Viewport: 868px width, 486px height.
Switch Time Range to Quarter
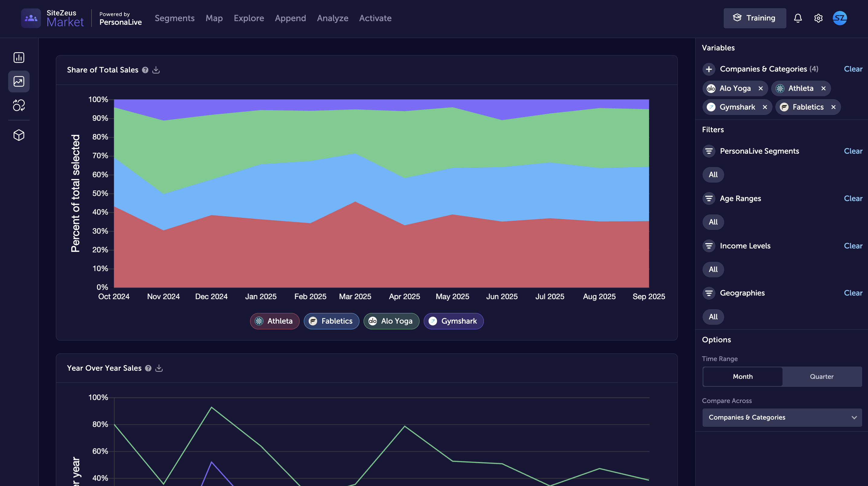click(x=821, y=376)
